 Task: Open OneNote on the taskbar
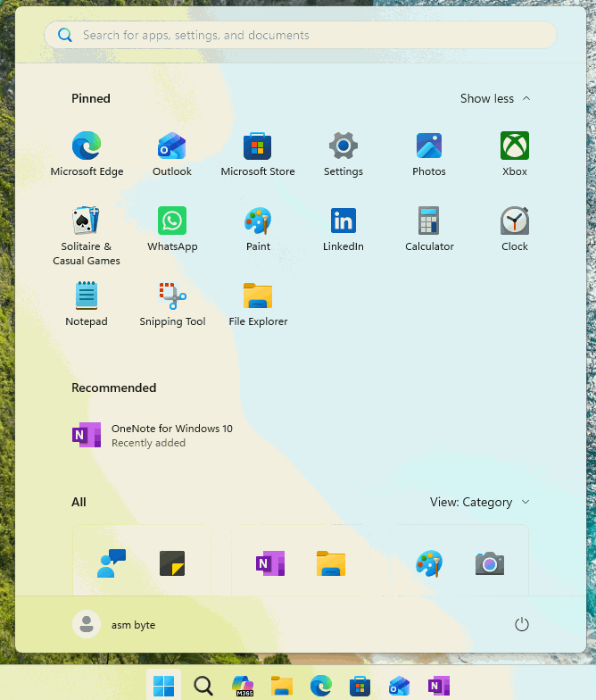[x=439, y=686]
